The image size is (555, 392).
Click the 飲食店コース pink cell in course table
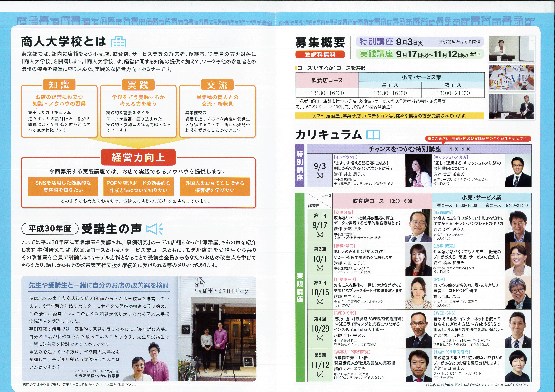[327, 80]
